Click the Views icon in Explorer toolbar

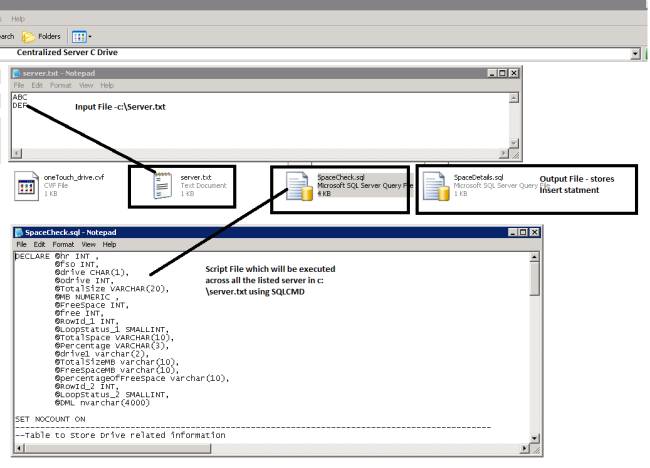tap(79, 37)
